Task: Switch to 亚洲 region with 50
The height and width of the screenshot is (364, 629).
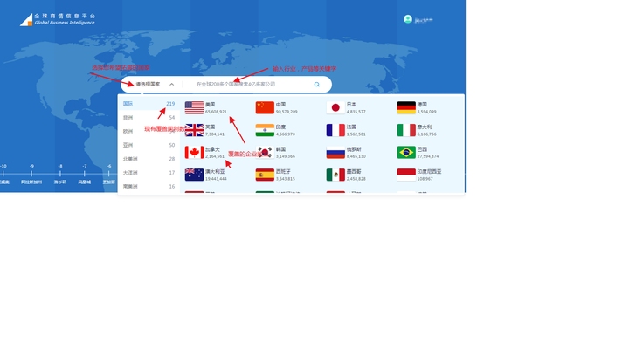Action: (x=149, y=145)
